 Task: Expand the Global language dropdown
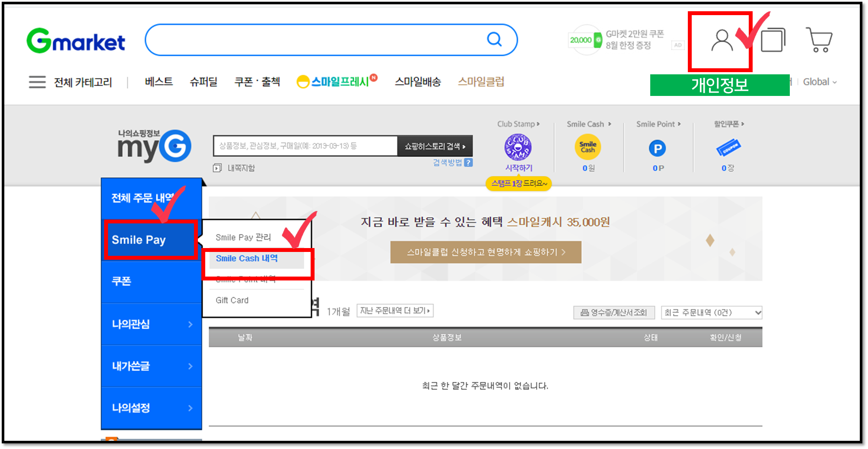tap(820, 82)
